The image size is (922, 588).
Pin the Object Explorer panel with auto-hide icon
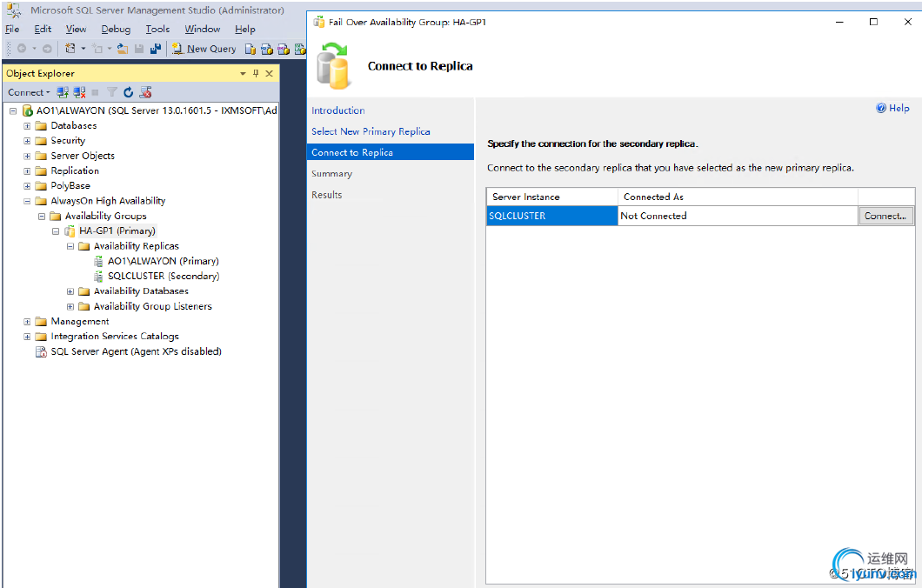coord(256,73)
